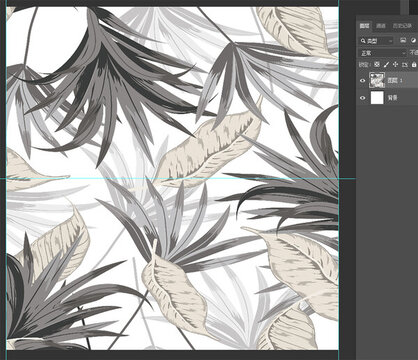Hide the 图层 1 layer via eye icon

click(363, 81)
